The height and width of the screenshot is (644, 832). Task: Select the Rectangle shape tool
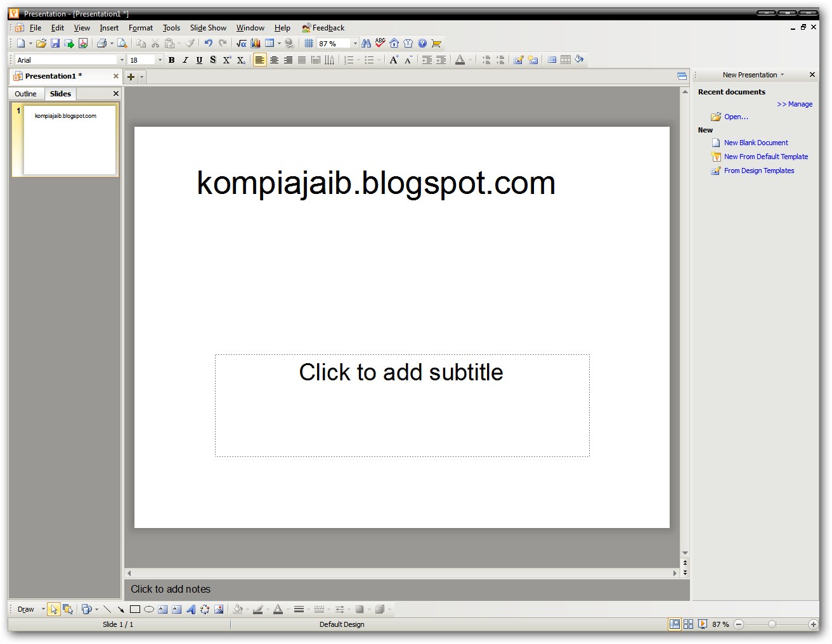135,609
